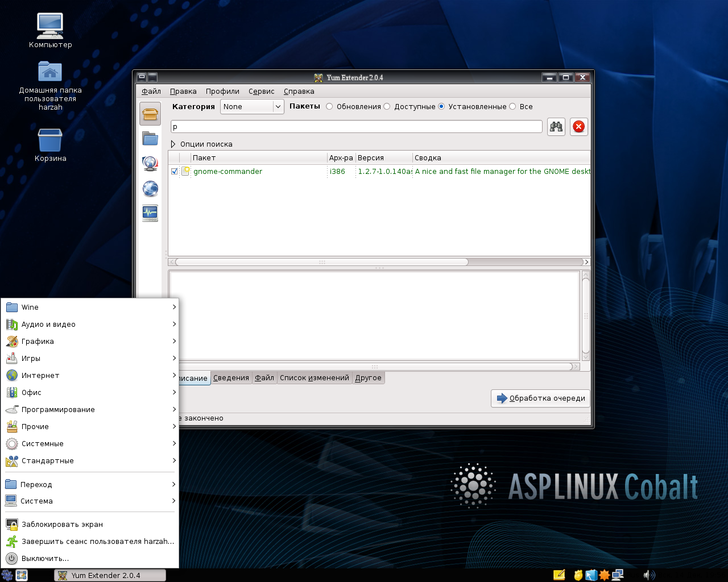728x582 pixels.
Task: Click the home folder desktop icon
Action: point(50,72)
